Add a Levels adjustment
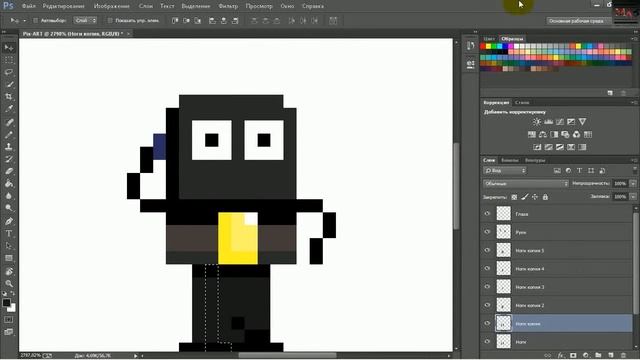Viewport: 640px width, 360px height. pos(548,122)
